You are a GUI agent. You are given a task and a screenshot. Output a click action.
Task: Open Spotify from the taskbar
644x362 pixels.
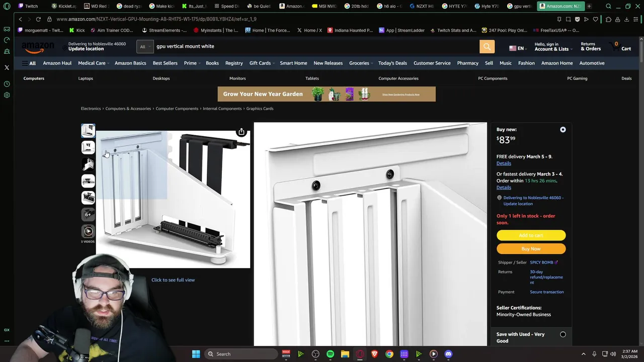click(330, 354)
